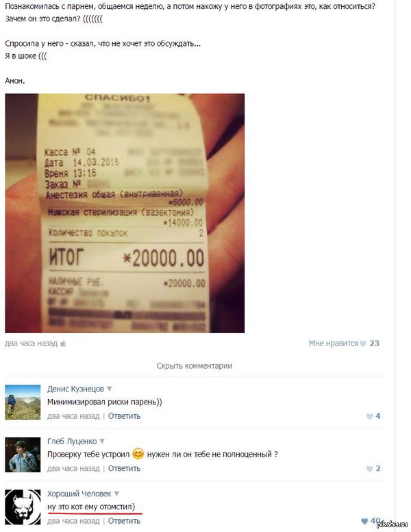Click the heart icon on the post
The image size is (411, 532).
pos(364,343)
